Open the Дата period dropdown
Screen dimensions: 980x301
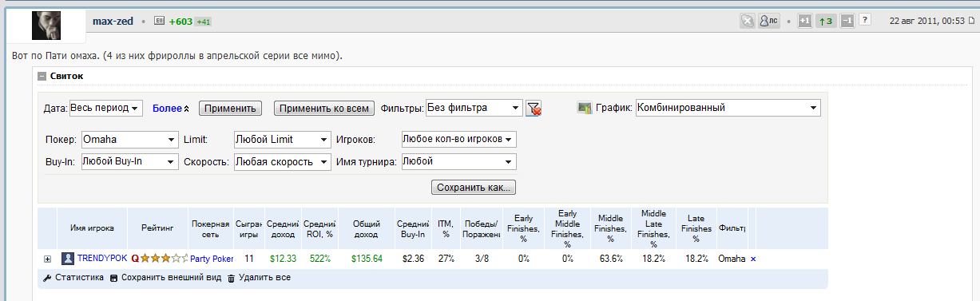point(105,108)
